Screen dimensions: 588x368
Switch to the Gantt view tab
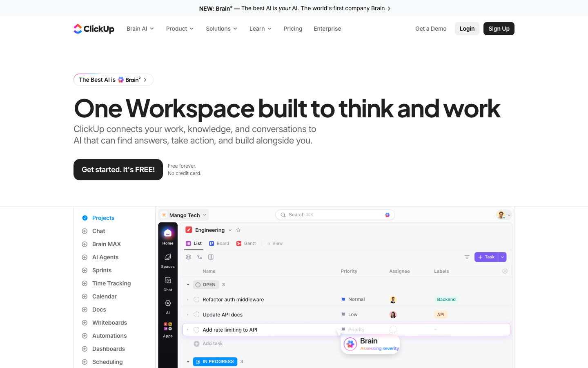pyautogui.click(x=246, y=243)
